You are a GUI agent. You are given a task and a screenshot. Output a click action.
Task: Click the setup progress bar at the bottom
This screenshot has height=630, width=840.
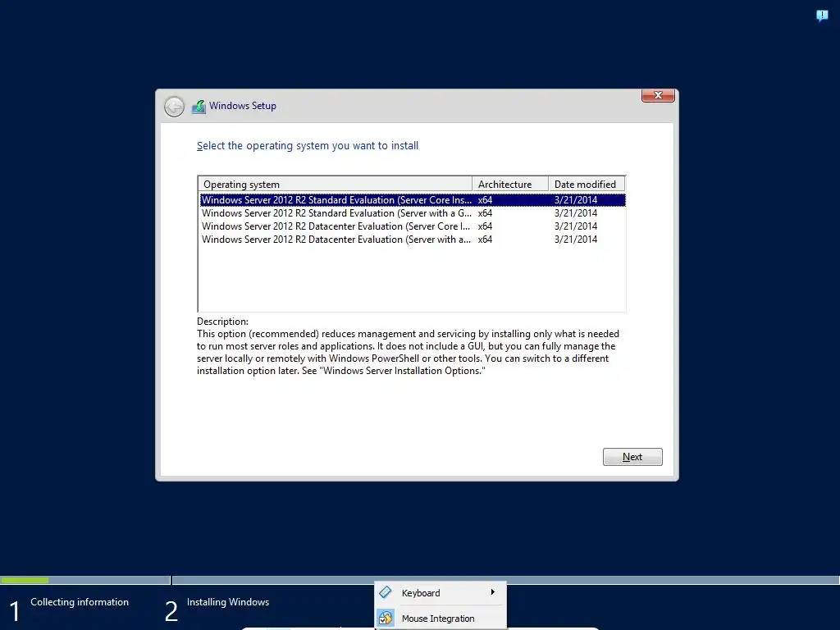(420, 580)
